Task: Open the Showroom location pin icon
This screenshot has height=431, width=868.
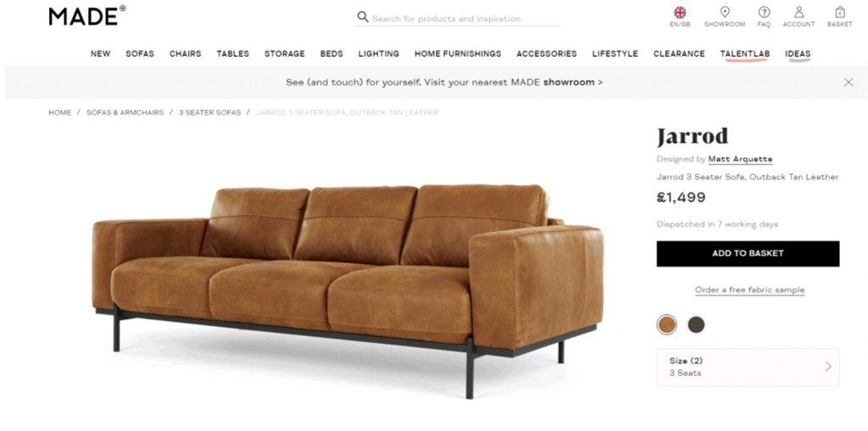Action: [x=725, y=12]
